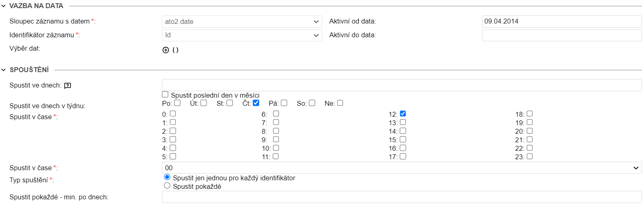
Task: Enable the Po weekday checkbox
Action: pos(177,103)
